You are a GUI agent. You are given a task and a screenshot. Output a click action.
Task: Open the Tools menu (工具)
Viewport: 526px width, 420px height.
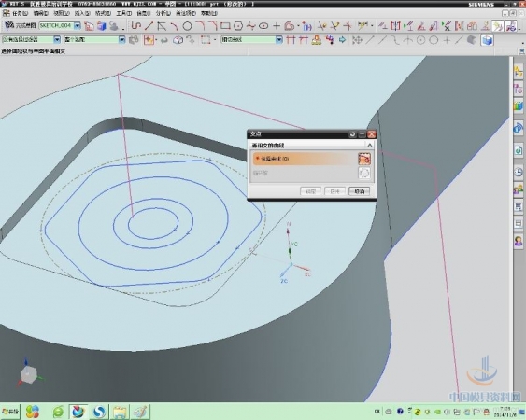click(123, 13)
